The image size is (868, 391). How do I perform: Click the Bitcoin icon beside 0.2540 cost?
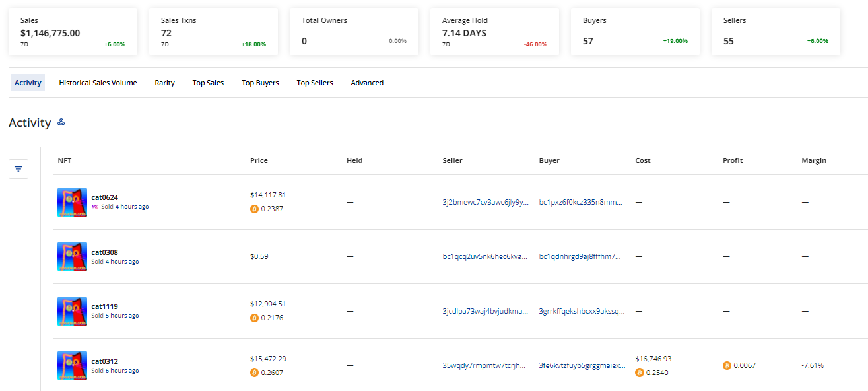point(639,373)
